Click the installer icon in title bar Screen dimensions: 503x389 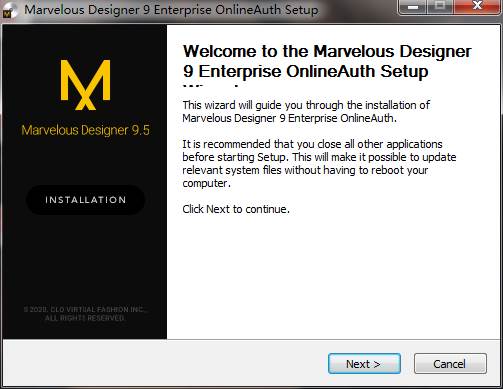(x=9, y=11)
